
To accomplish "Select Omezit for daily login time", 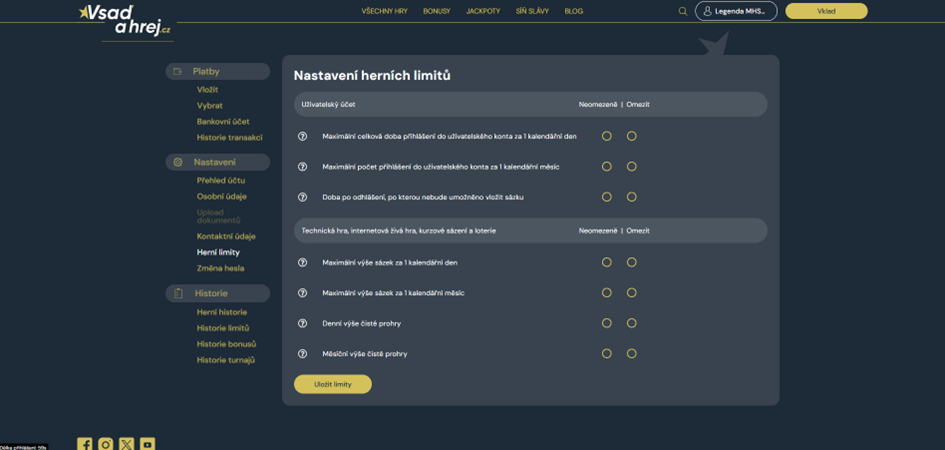I will (x=632, y=136).
